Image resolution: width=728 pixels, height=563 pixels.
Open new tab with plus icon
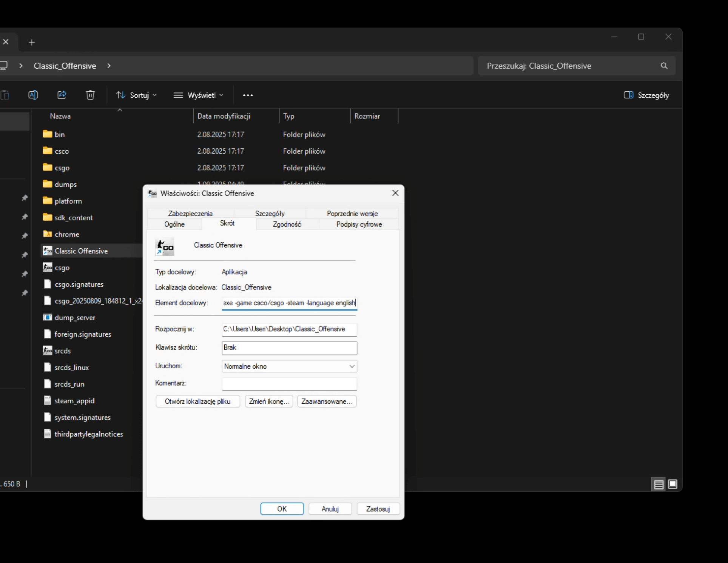(32, 42)
